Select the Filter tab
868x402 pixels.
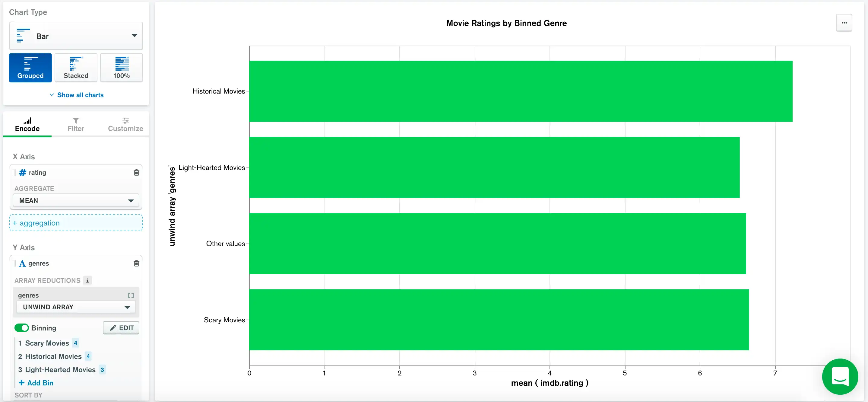[76, 123]
